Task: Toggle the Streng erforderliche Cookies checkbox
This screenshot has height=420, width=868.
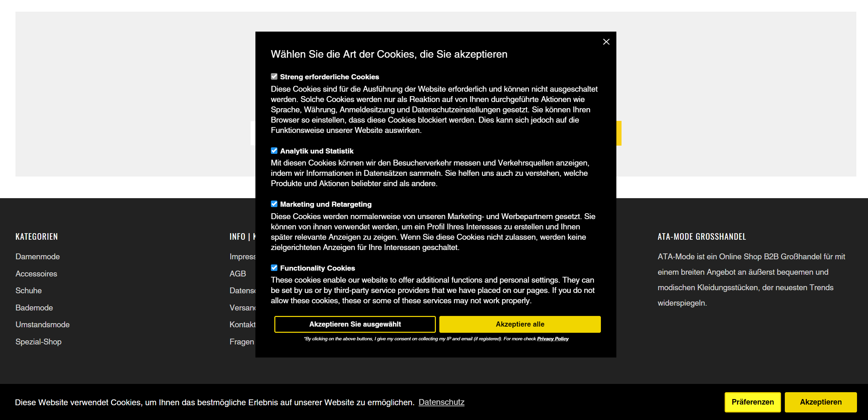Action: 274,77
